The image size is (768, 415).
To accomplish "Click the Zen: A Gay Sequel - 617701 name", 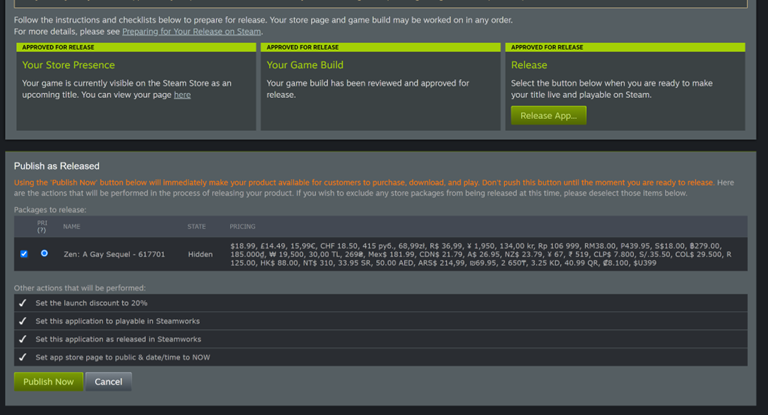I will (114, 254).
